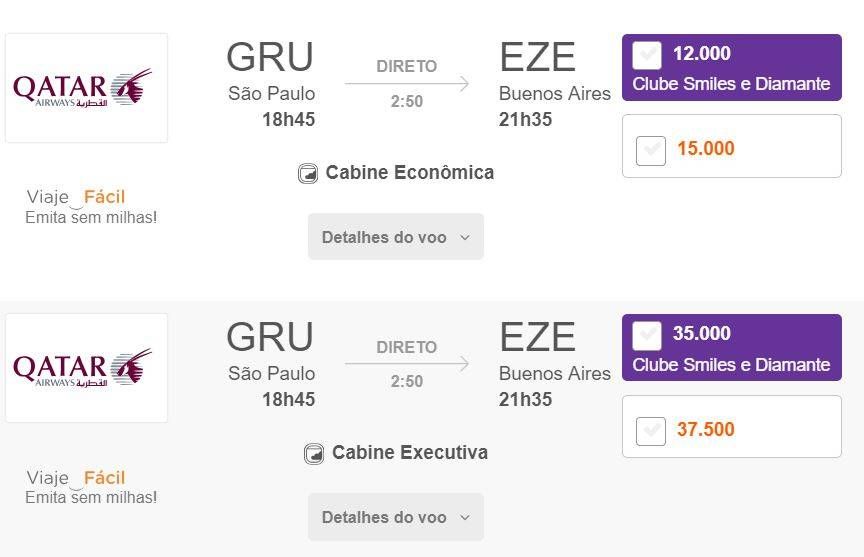Click the chevron in the second Detalhes do voo
This screenshot has height=557, width=864.
pyautogui.click(x=465, y=517)
